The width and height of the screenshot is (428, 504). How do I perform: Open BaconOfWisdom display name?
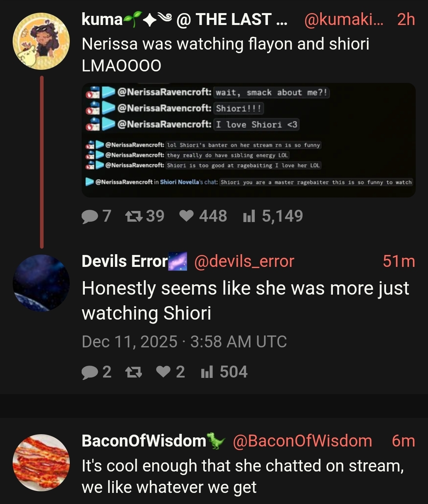point(144,441)
